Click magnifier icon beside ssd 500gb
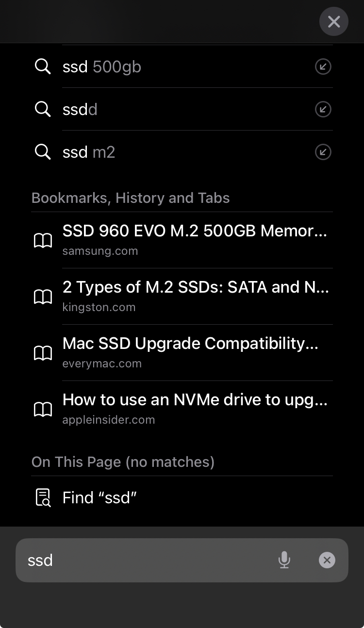364x628 pixels. [43, 66]
